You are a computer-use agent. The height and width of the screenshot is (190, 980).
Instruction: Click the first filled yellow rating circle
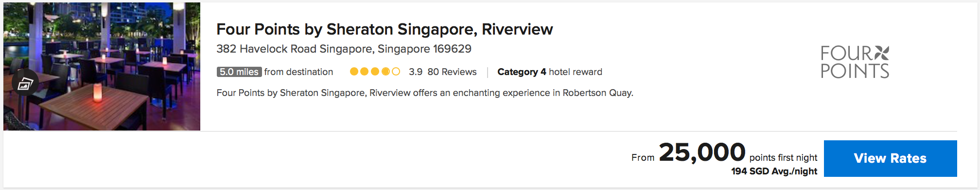pos(354,72)
